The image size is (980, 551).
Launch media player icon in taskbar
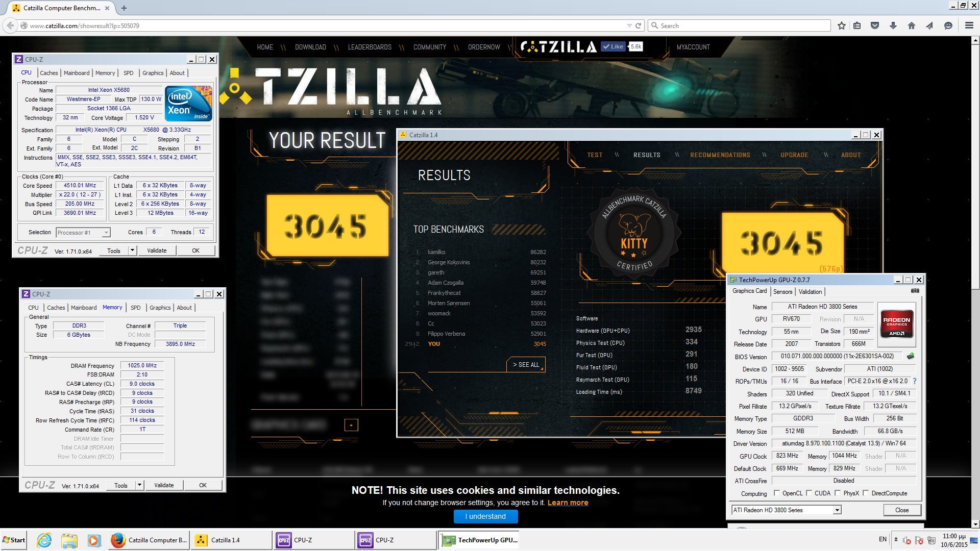[x=93, y=540]
